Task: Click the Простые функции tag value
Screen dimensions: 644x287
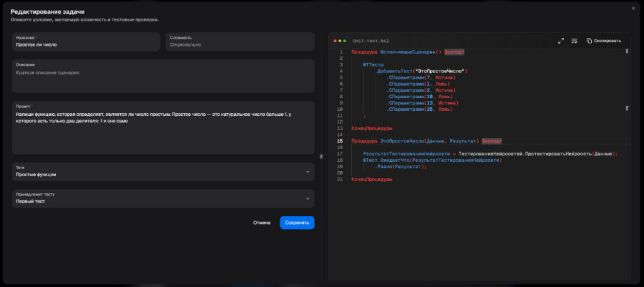Action: (x=36, y=174)
